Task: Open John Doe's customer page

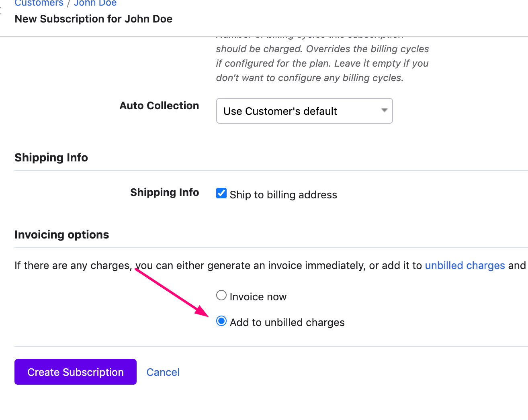Action: (x=95, y=4)
